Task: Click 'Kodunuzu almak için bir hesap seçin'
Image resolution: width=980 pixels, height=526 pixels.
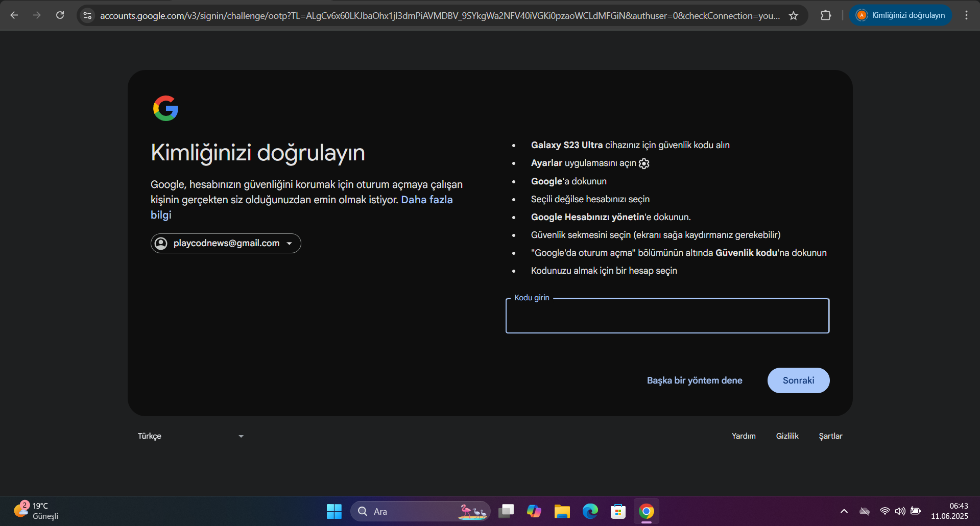Action: coord(604,271)
